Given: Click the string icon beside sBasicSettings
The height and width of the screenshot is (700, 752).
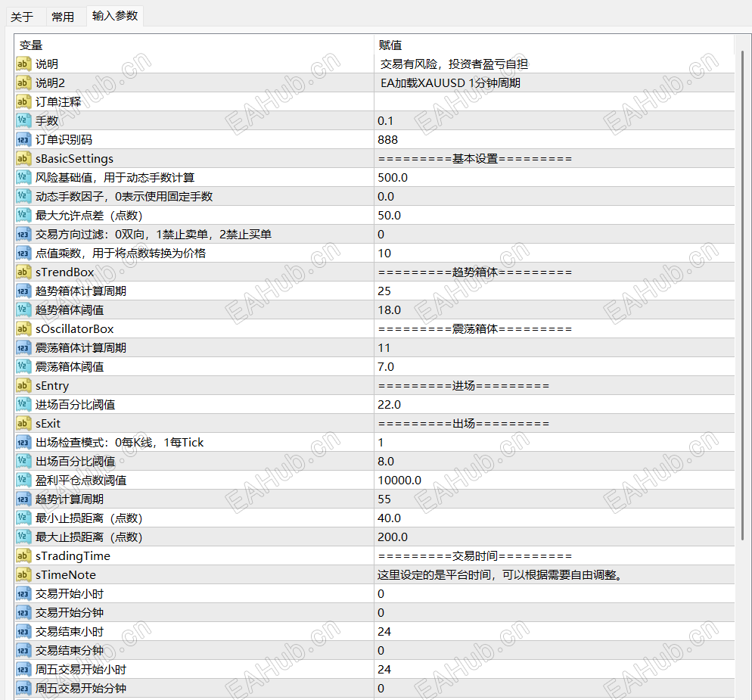Looking at the screenshot, I should click(23, 158).
